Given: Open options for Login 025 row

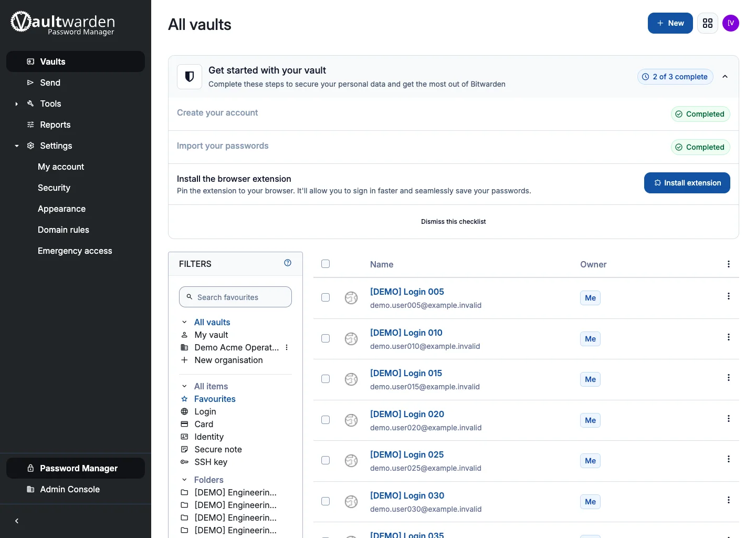Looking at the screenshot, I should [x=729, y=459].
